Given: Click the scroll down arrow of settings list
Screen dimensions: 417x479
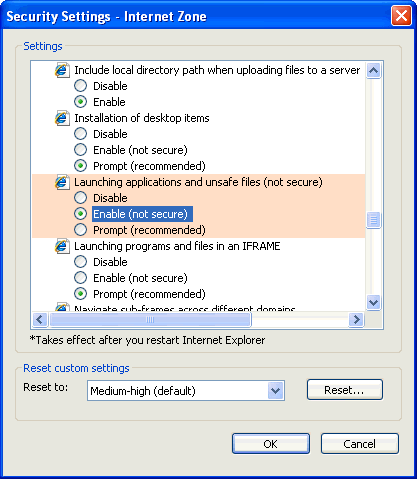Looking at the screenshot, I should click(373, 303).
